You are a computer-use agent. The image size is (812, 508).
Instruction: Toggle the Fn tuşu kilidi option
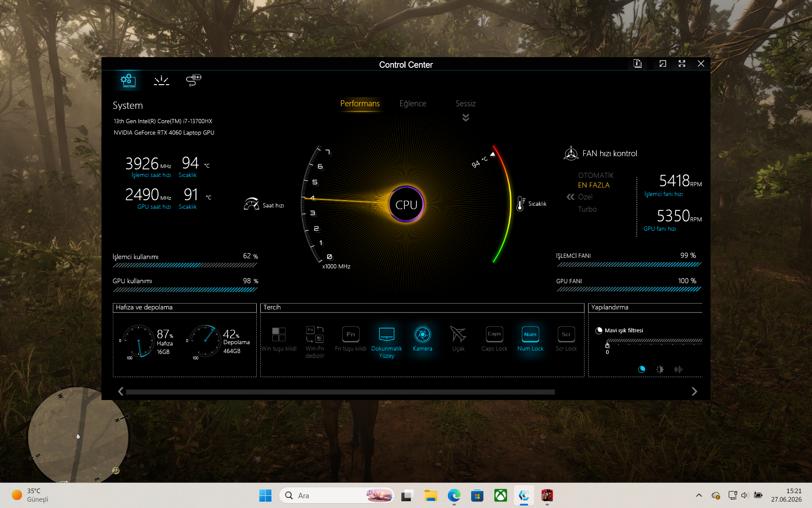(351, 339)
